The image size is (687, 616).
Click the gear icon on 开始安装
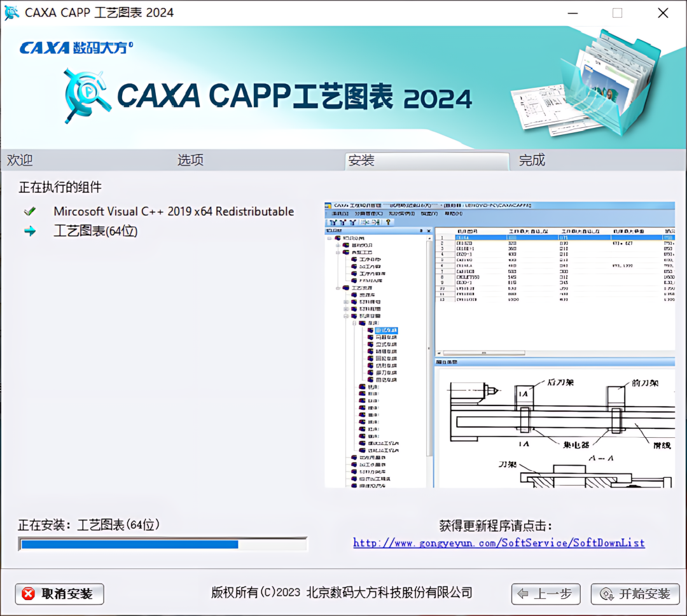coord(607,594)
